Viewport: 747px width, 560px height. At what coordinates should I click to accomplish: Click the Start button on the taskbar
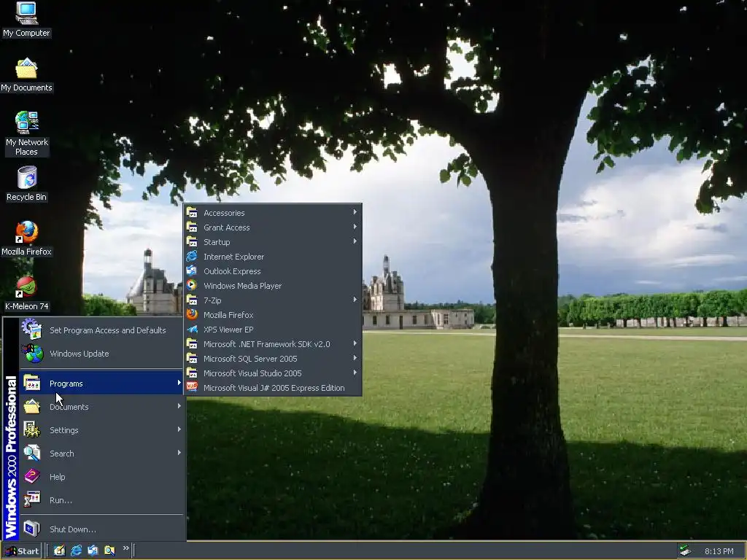pos(22,551)
